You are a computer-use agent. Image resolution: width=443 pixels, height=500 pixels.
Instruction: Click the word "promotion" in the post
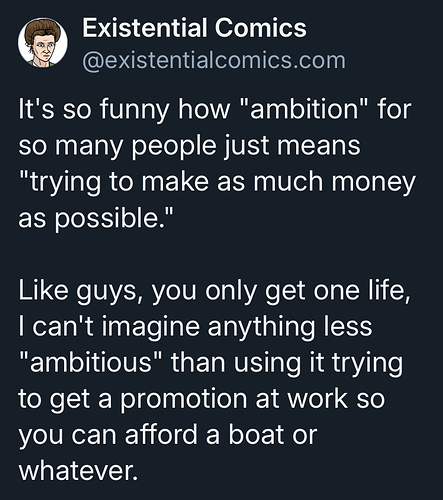[183, 400]
